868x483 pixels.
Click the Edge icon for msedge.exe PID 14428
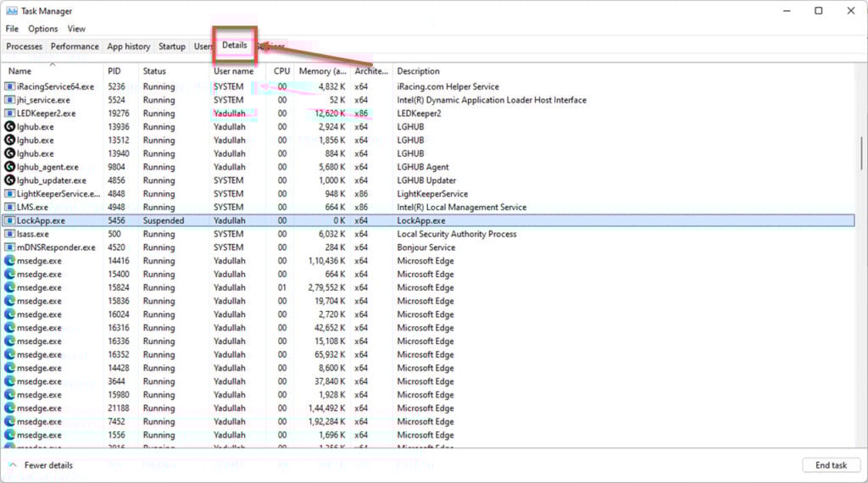9,368
